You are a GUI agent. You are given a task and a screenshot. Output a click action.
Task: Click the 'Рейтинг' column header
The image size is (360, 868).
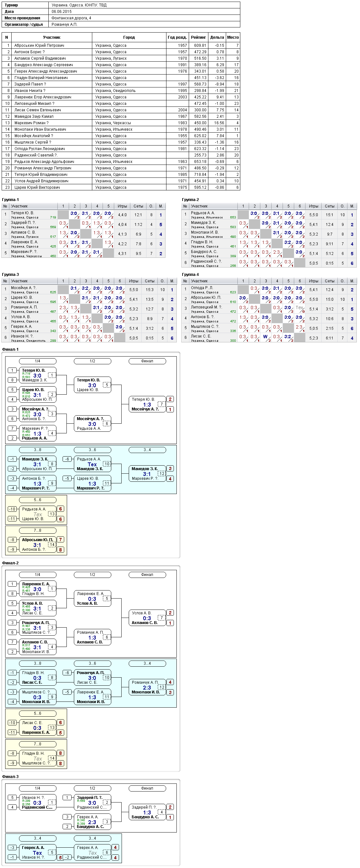[x=198, y=37]
